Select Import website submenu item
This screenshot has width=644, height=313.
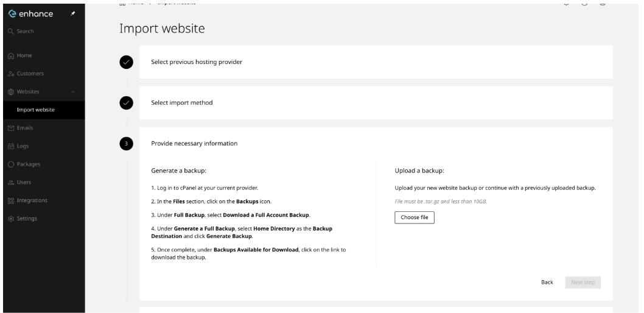pyautogui.click(x=36, y=110)
